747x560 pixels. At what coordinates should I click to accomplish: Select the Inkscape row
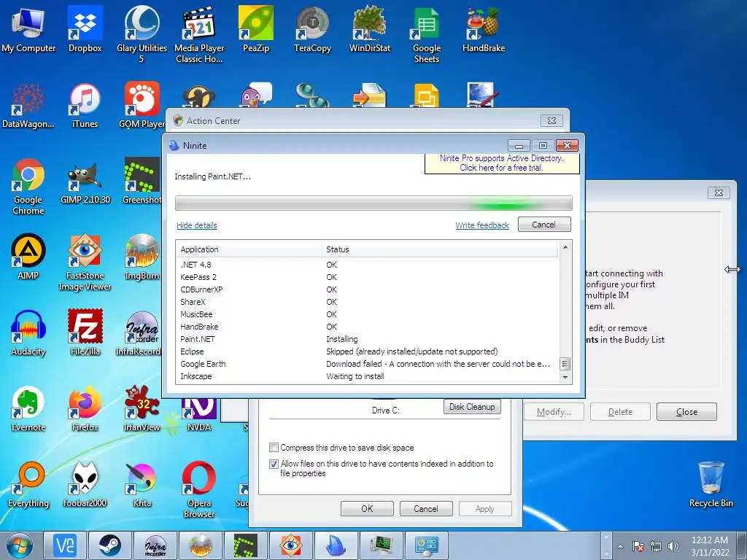pos(367,376)
